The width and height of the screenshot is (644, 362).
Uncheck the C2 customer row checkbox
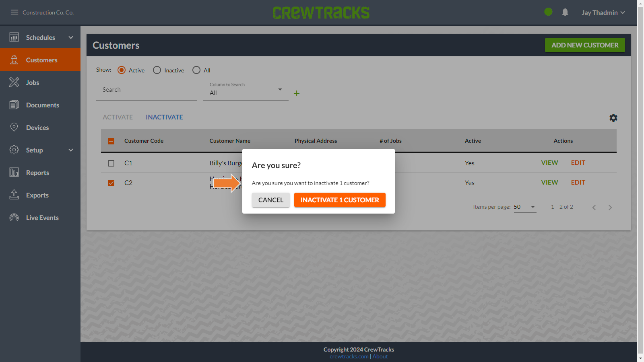pyautogui.click(x=111, y=183)
